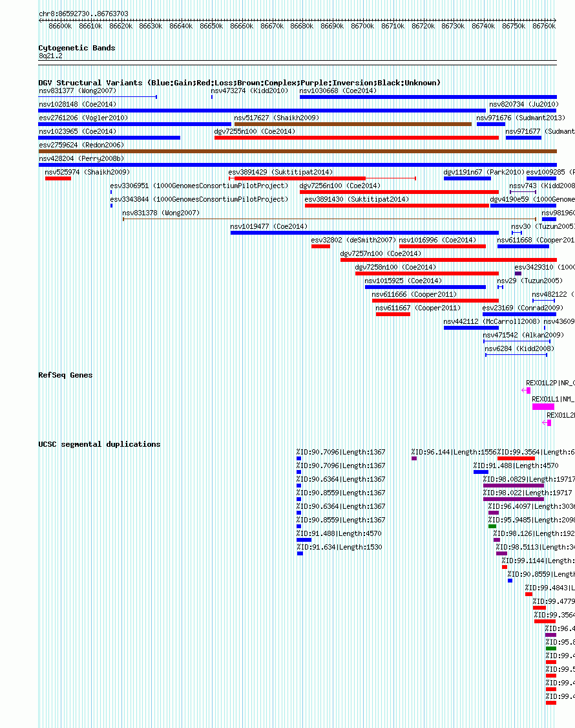The image size is (575, 728).
Task: Open the esv23169 (Conrad2009) label
Action: (x=523, y=308)
